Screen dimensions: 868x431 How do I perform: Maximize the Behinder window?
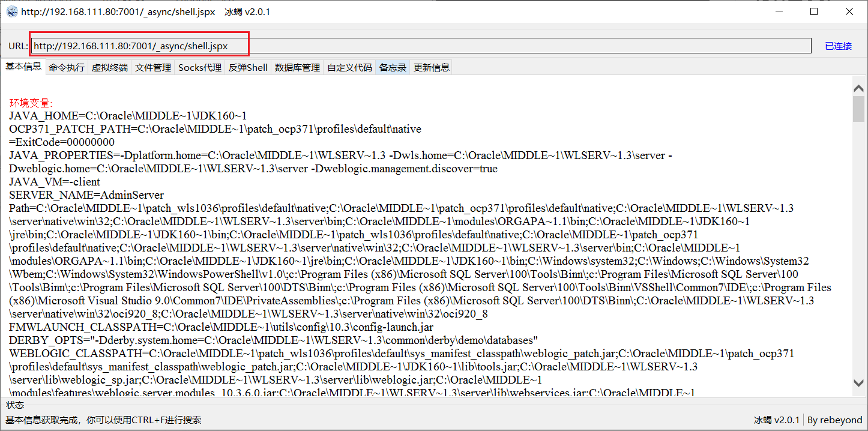pos(814,11)
